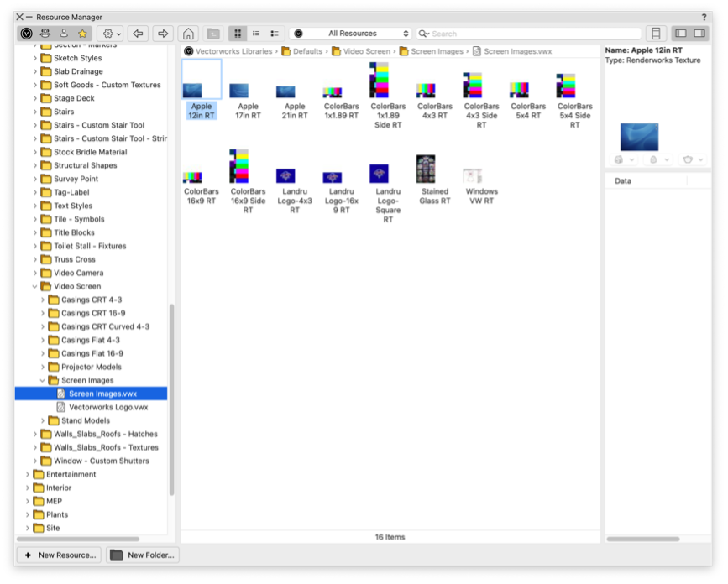This screenshot has height=584, width=728.
Task: Collapse the Video Screen folder
Action: pyautogui.click(x=35, y=286)
